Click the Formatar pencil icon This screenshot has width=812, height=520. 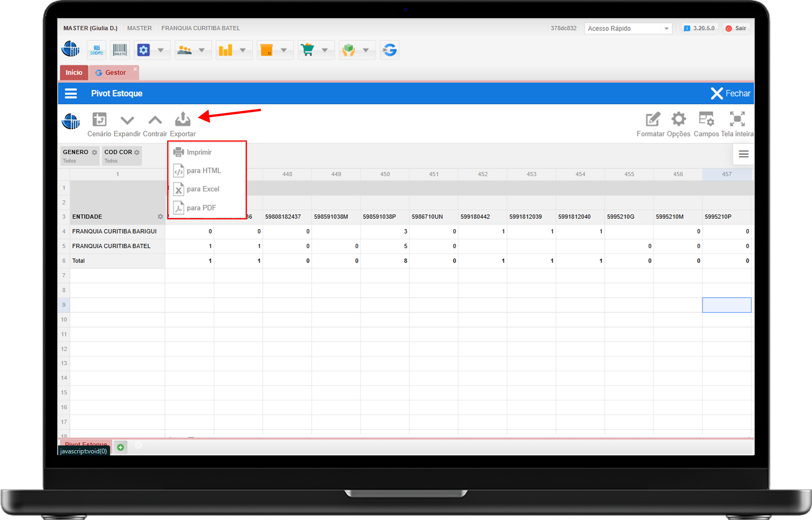(653, 119)
